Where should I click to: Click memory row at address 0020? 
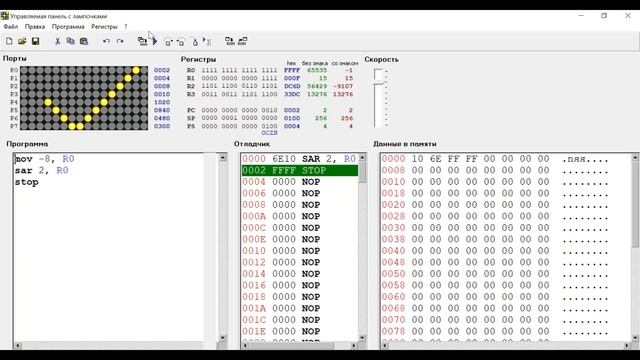click(495, 205)
